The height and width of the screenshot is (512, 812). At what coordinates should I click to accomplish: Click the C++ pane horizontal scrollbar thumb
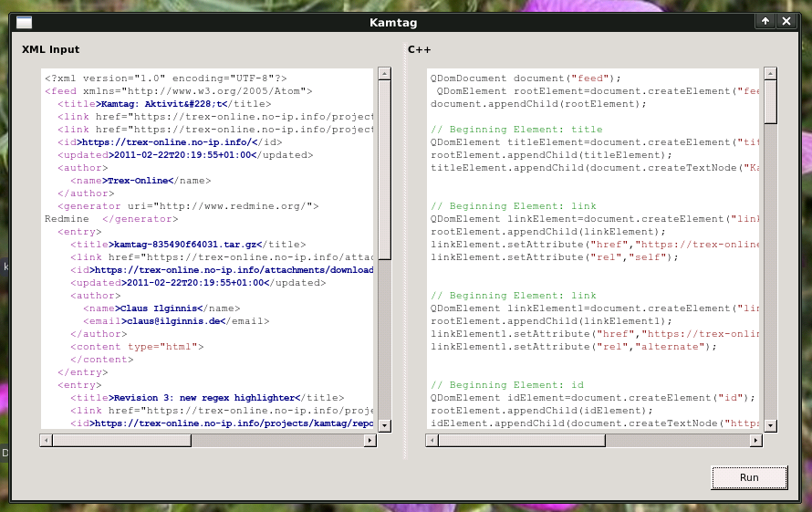tap(522, 441)
